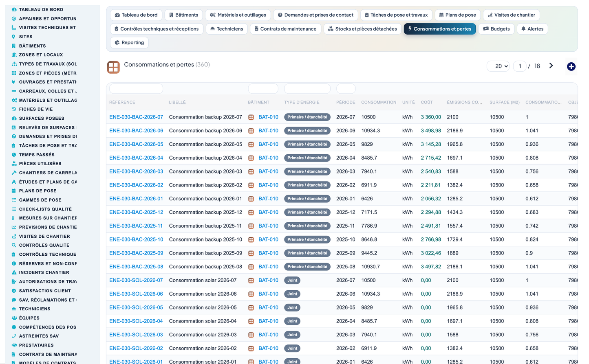This screenshot has height=364, width=589.
Task: Sort by the Consommation column header
Action: point(379,102)
